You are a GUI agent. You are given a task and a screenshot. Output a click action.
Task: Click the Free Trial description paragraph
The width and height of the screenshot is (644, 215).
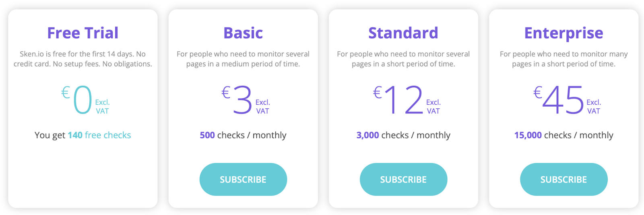coord(83,59)
